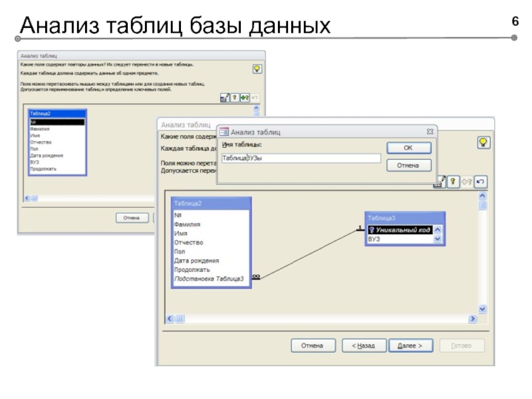532x399 pixels.
Task: Select Пол field in front Таблица2
Action: (211, 252)
